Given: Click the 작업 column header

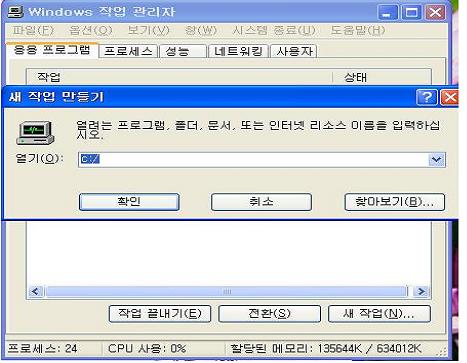Looking at the screenshot, I should pyautogui.click(x=180, y=77).
